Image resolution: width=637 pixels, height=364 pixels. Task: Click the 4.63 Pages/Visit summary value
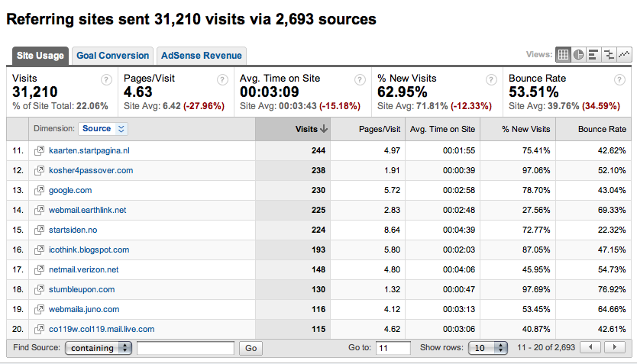point(138,92)
